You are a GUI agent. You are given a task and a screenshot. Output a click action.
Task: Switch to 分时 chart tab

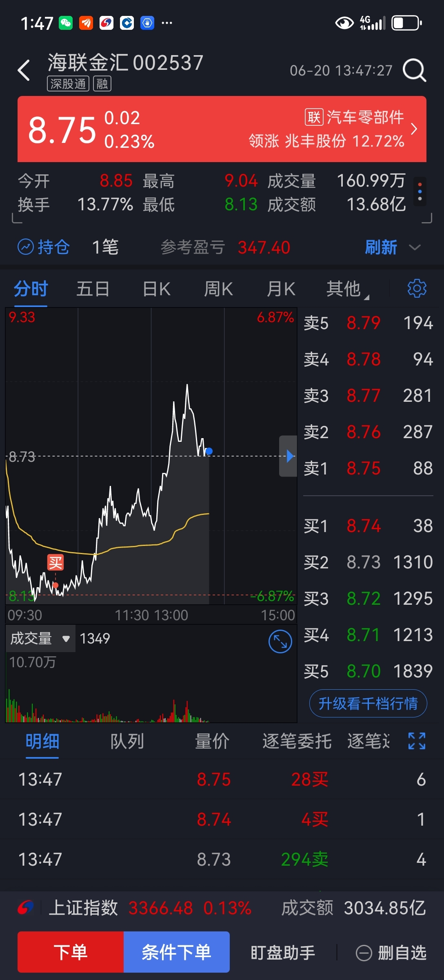click(31, 289)
